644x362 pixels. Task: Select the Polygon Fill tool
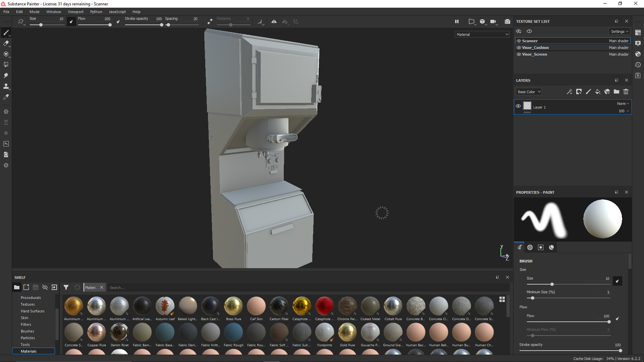click(6, 64)
